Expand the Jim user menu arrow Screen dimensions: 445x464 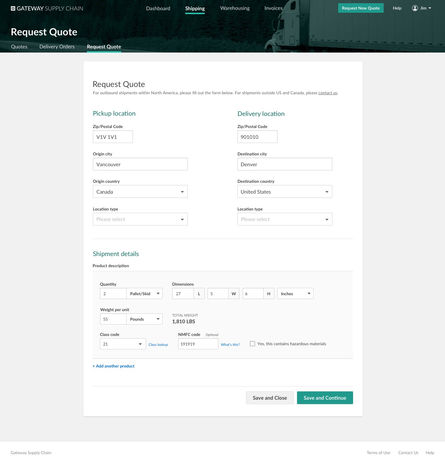[x=430, y=8]
